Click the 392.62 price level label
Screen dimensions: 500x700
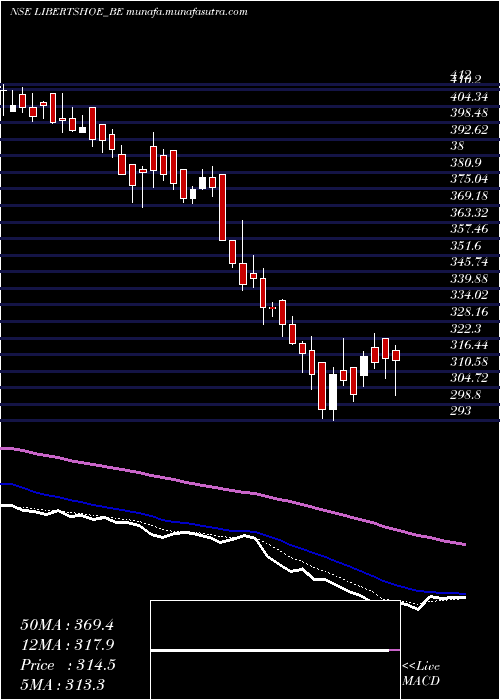[468, 129]
